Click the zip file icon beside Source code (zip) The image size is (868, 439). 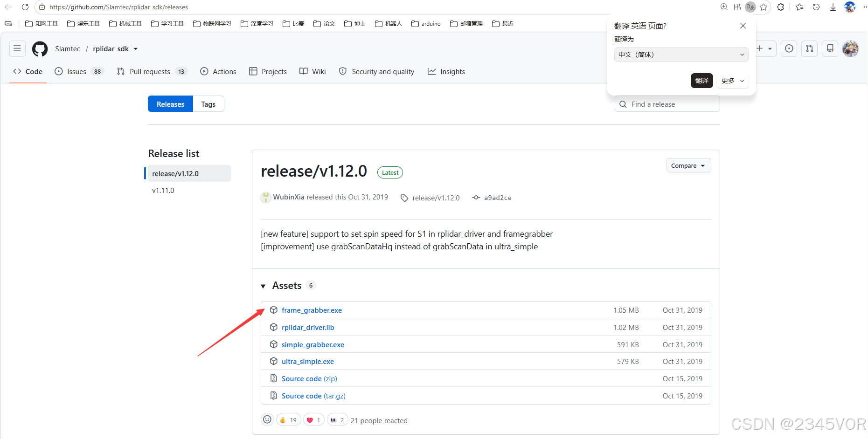pos(274,378)
